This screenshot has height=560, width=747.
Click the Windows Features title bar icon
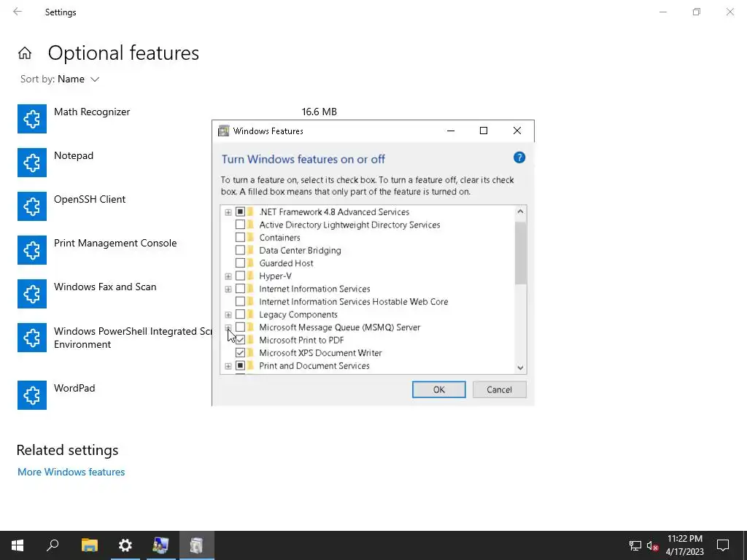point(223,131)
